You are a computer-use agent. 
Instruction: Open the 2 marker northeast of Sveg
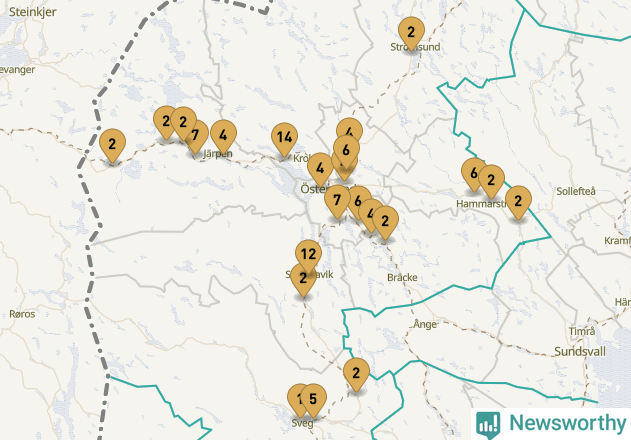[356, 374]
